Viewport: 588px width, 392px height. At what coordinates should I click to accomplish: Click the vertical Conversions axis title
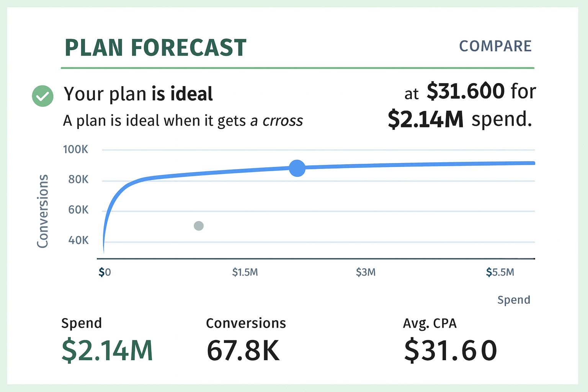[x=42, y=211]
